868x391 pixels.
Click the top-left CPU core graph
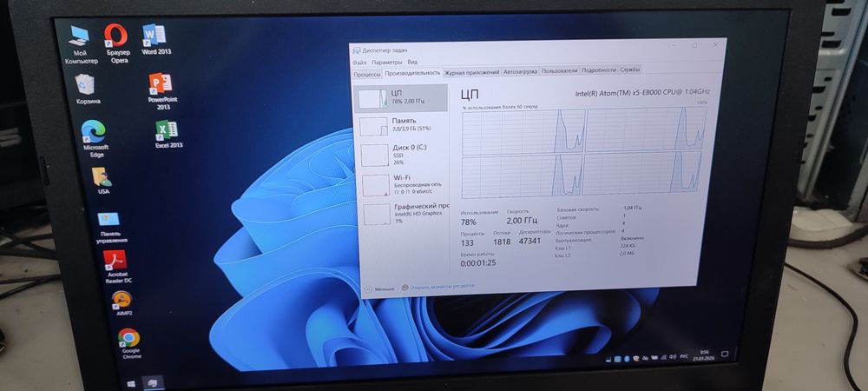523,132
